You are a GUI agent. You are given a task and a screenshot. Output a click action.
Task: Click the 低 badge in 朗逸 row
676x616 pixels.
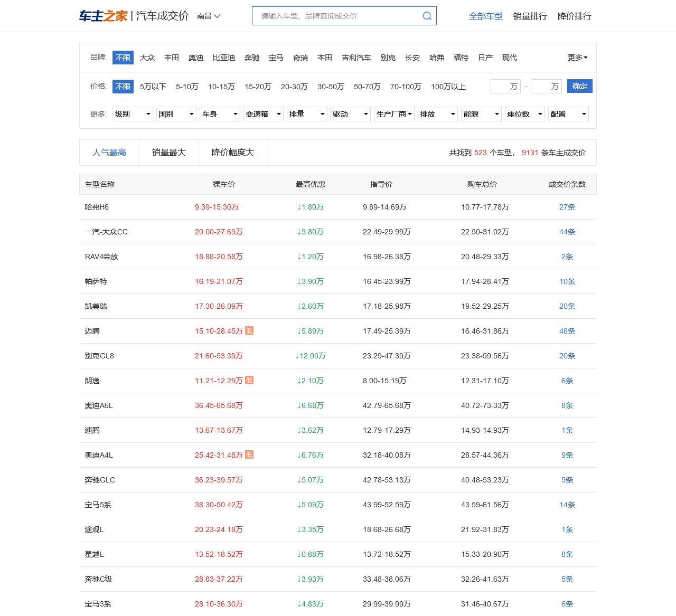(x=249, y=380)
